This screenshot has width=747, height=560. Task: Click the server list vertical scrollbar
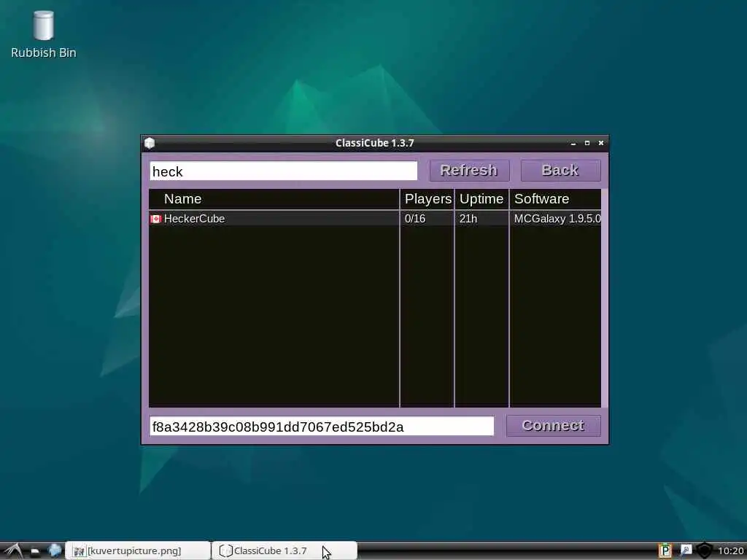(605, 298)
